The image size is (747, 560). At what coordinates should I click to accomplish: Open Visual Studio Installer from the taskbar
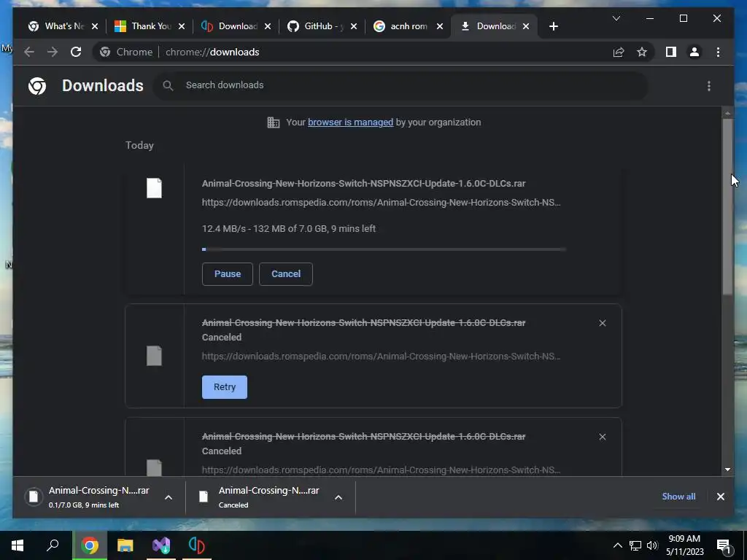tap(161, 545)
